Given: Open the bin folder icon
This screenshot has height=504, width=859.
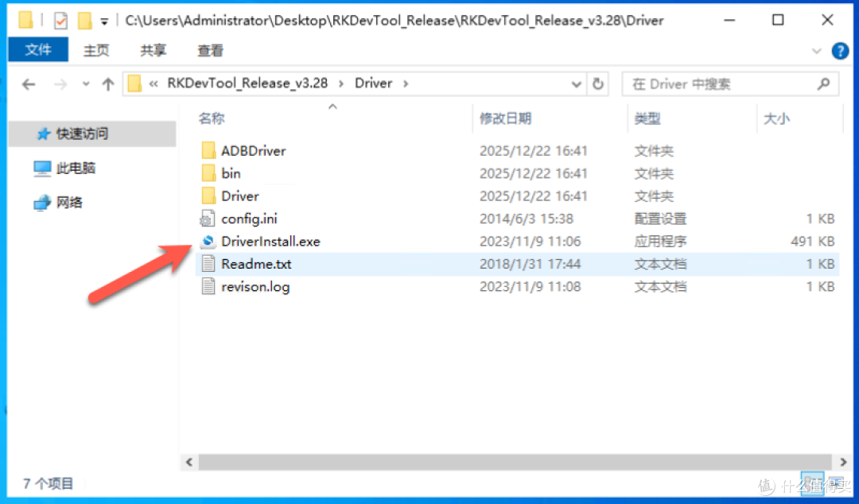Looking at the screenshot, I should click(x=208, y=173).
